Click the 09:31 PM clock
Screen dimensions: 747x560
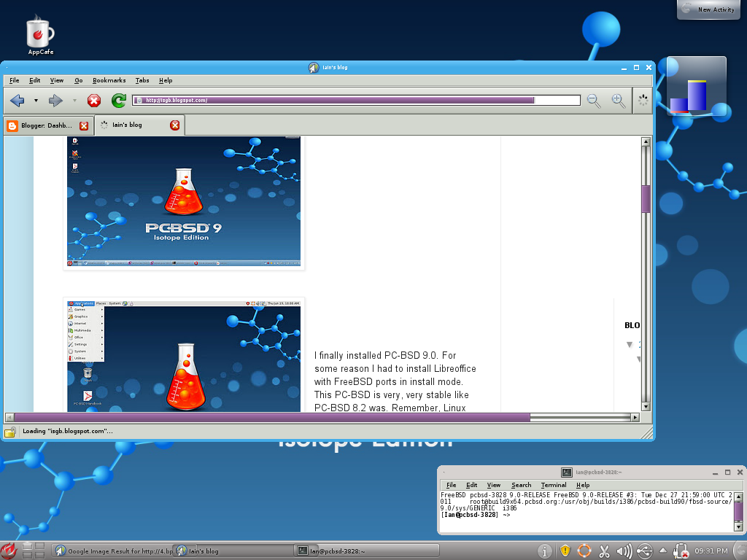(711, 551)
